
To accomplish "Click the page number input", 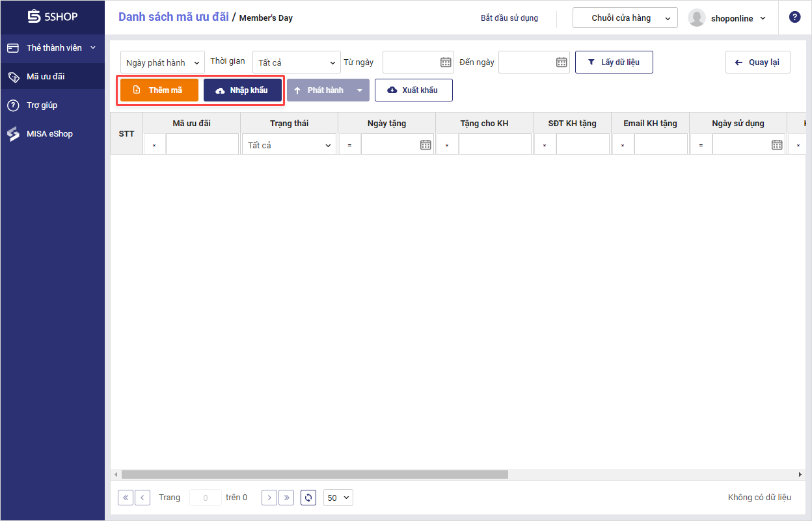I will click(x=206, y=498).
